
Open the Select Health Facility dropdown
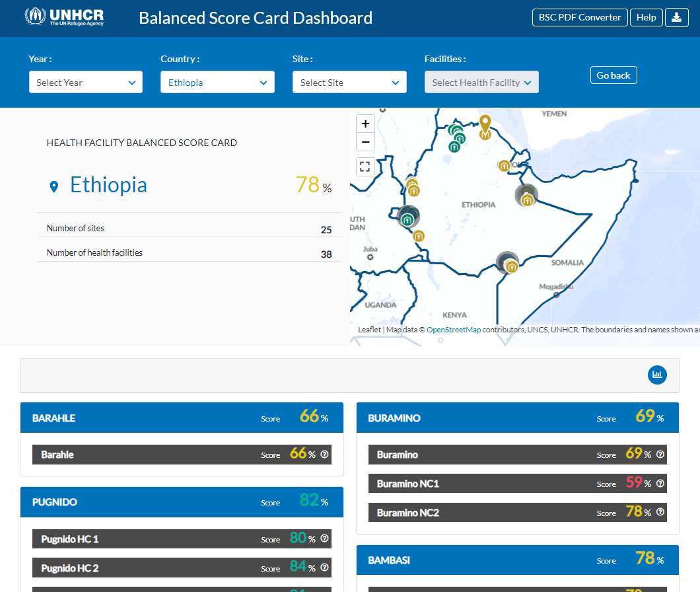[481, 83]
